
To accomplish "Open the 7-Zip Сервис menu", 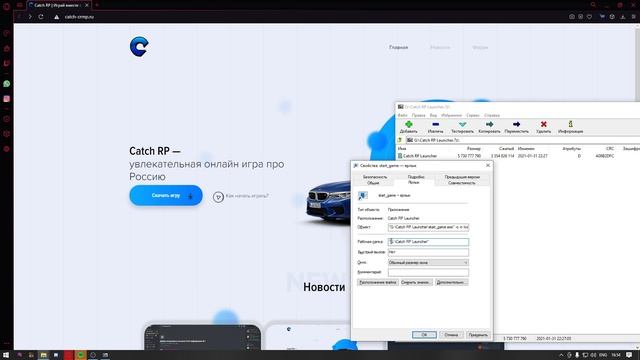I will coord(473,116).
